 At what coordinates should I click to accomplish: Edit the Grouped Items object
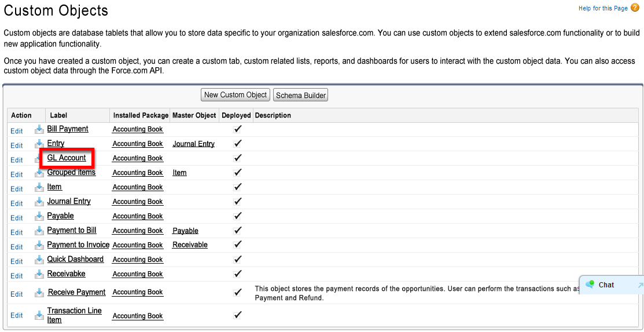tap(17, 174)
